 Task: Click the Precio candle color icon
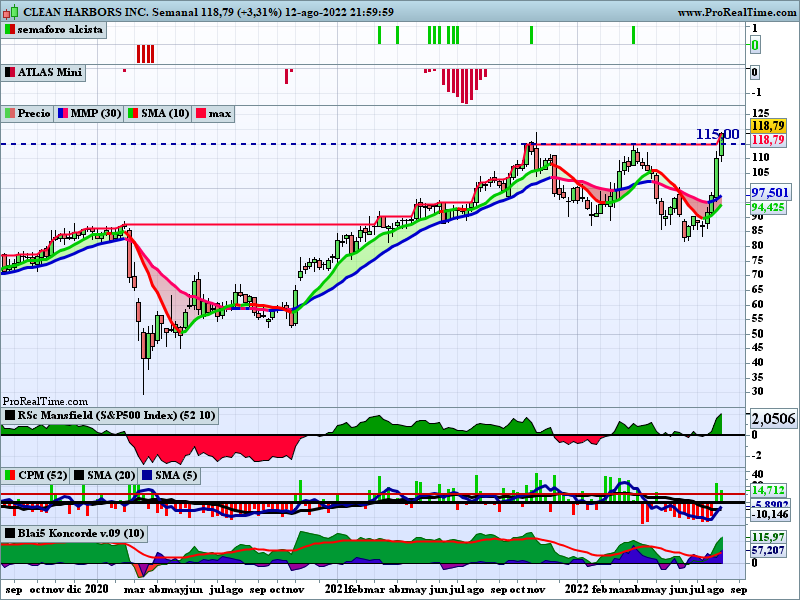[10, 113]
